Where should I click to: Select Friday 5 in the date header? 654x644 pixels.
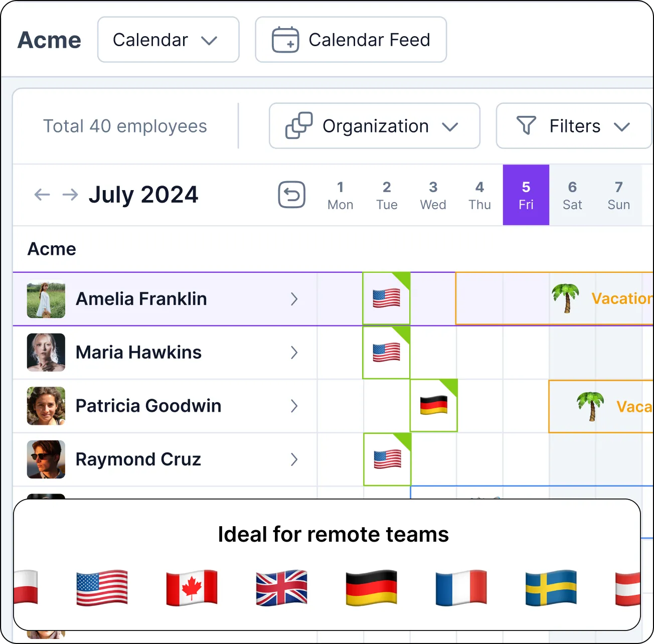pos(526,195)
